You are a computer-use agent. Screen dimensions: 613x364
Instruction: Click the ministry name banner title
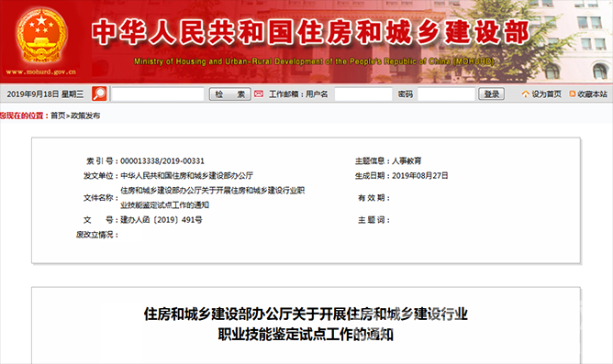point(311,32)
